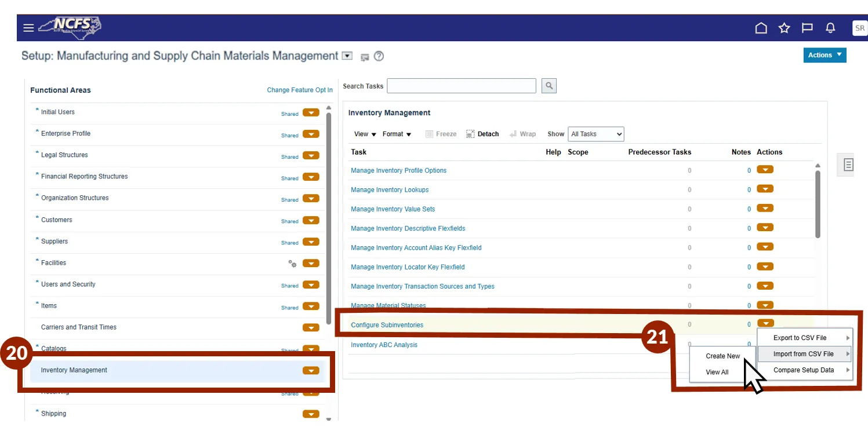Click in the Search Tasks input field
This screenshot has height=427, width=868.
(x=462, y=86)
